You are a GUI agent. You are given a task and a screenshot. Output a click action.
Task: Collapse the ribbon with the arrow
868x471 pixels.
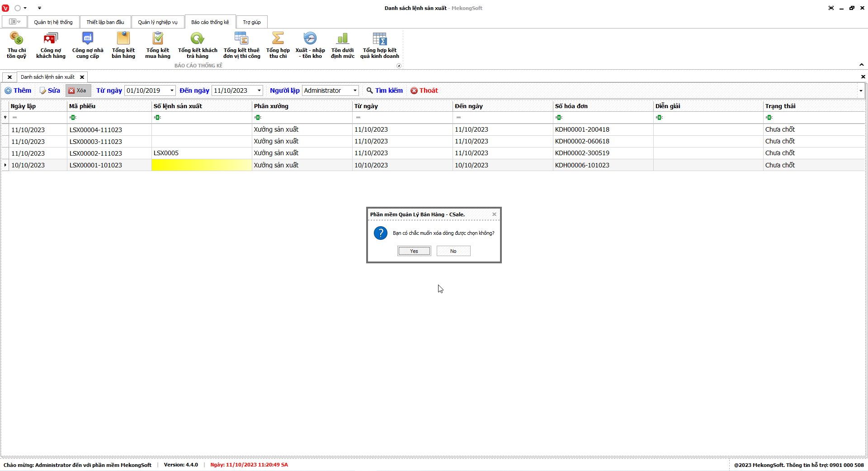(861, 65)
